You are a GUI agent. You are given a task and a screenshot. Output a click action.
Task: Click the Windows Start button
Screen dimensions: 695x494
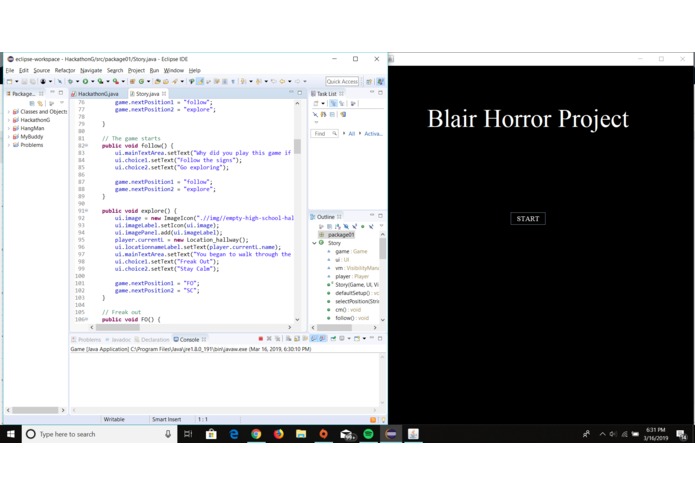point(11,434)
